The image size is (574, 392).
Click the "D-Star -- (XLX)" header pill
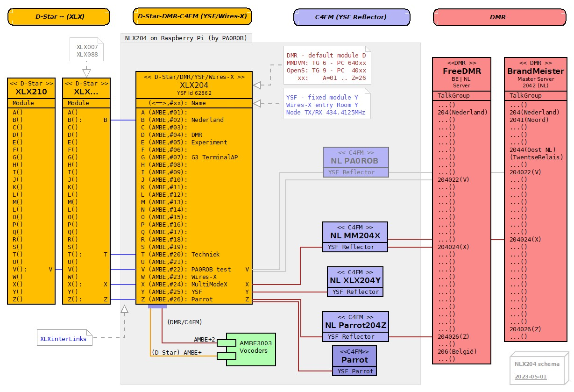(59, 17)
